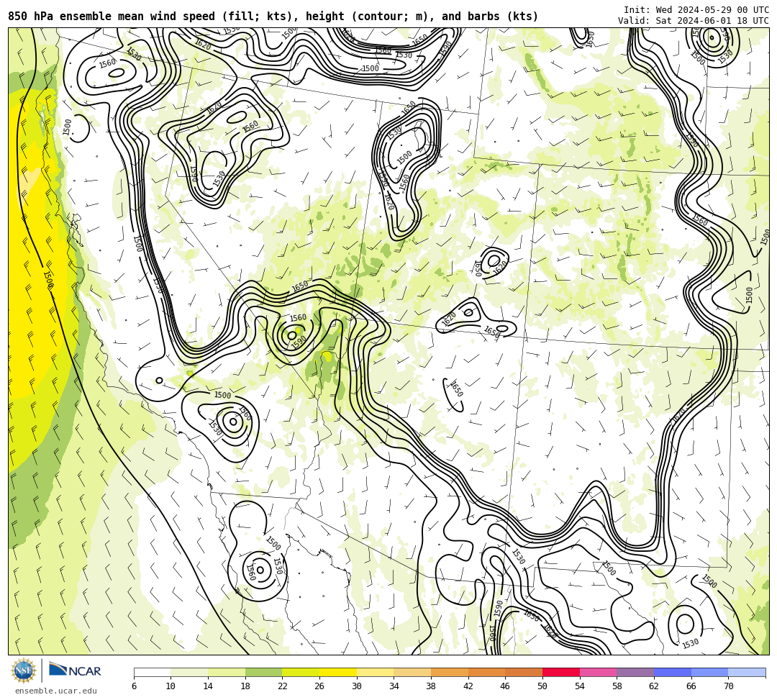Click the colorbar tick label '70'
Viewport: 777px width, 700px height.
pyautogui.click(x=728, y=686)
